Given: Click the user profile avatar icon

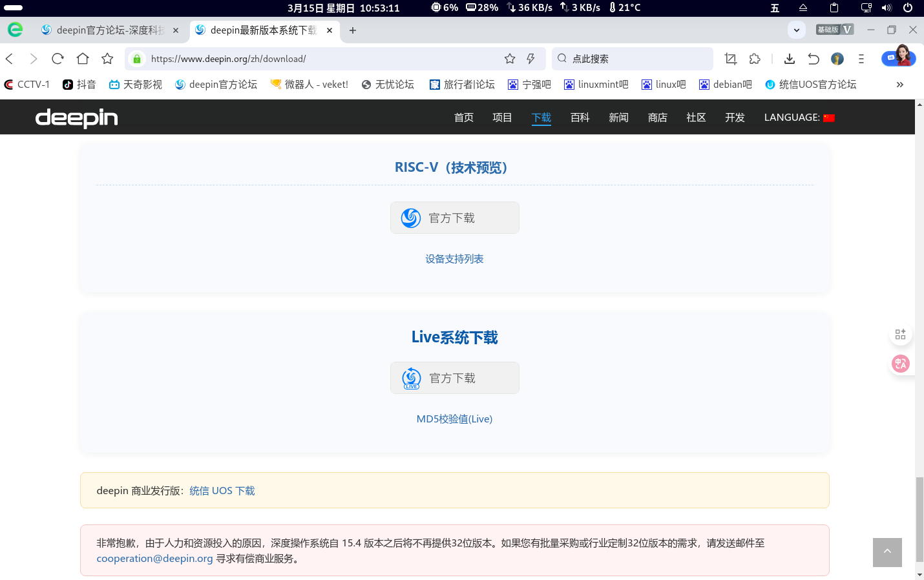Looking at the screenshot, I should pos(837,58).
